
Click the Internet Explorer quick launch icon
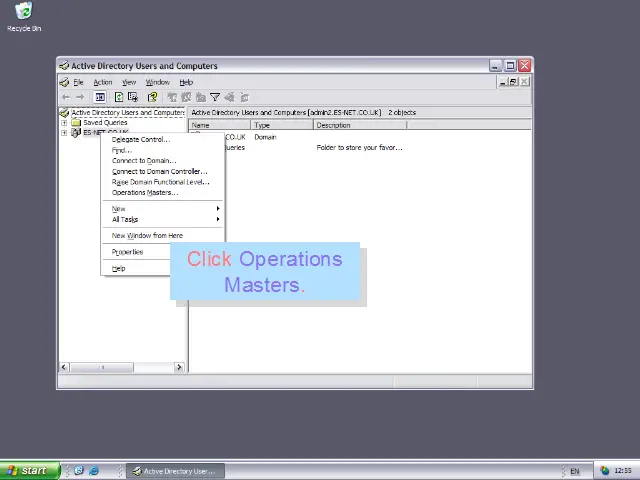[93, 471]
